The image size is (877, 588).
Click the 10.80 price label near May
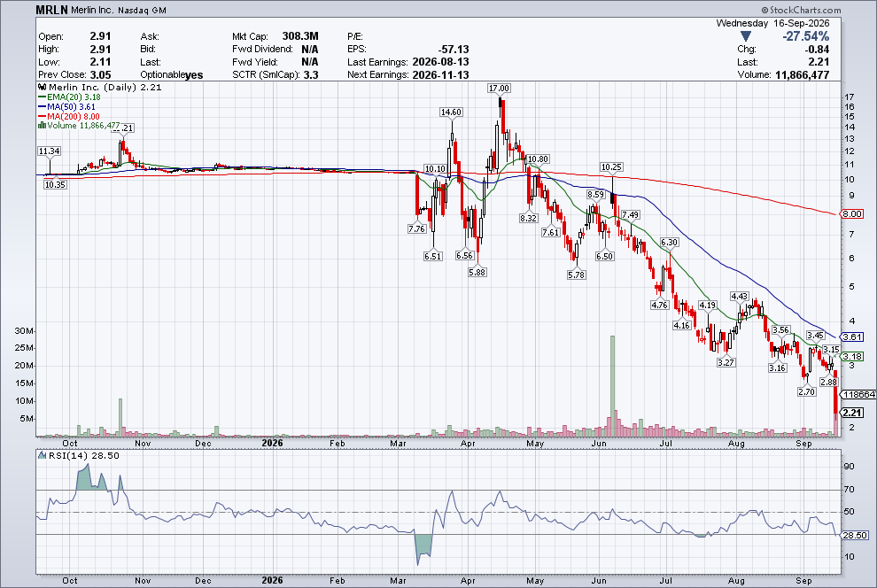(538, 159)
